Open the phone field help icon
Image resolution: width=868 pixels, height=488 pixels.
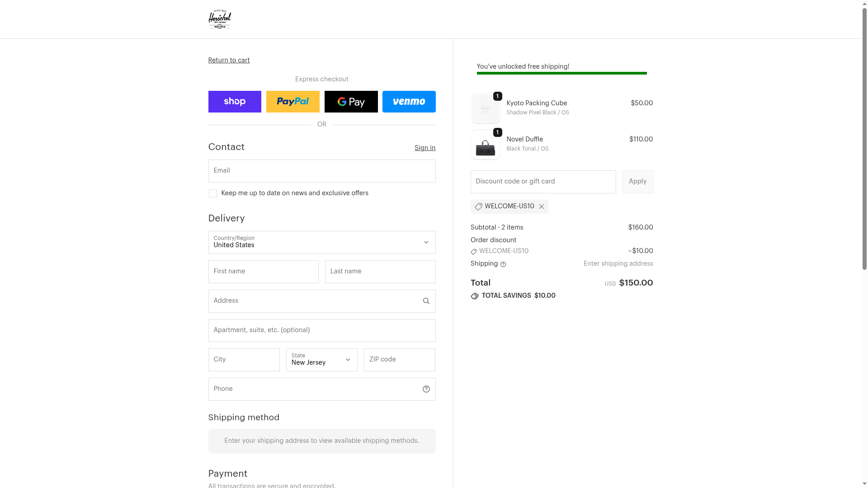click(x=426, y=389)
